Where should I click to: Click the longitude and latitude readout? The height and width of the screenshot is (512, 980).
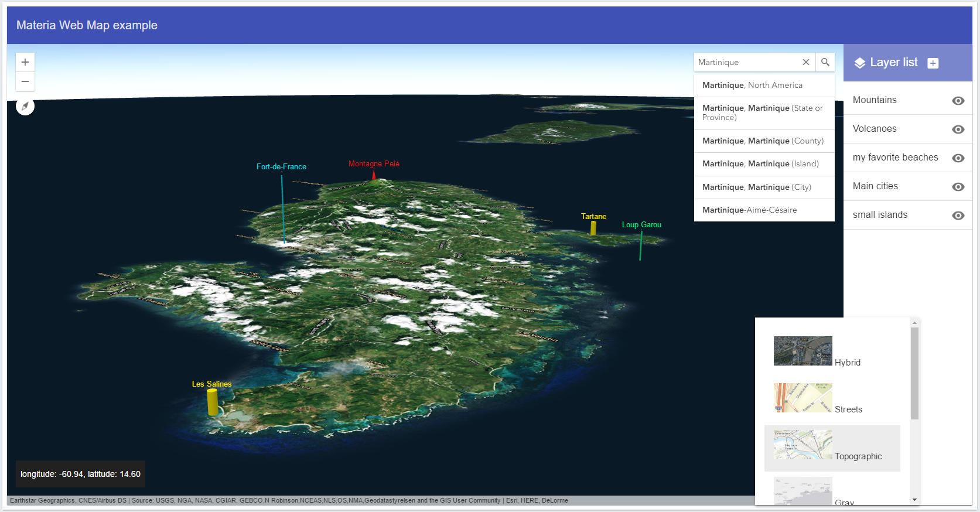click(x=80, y=474)
